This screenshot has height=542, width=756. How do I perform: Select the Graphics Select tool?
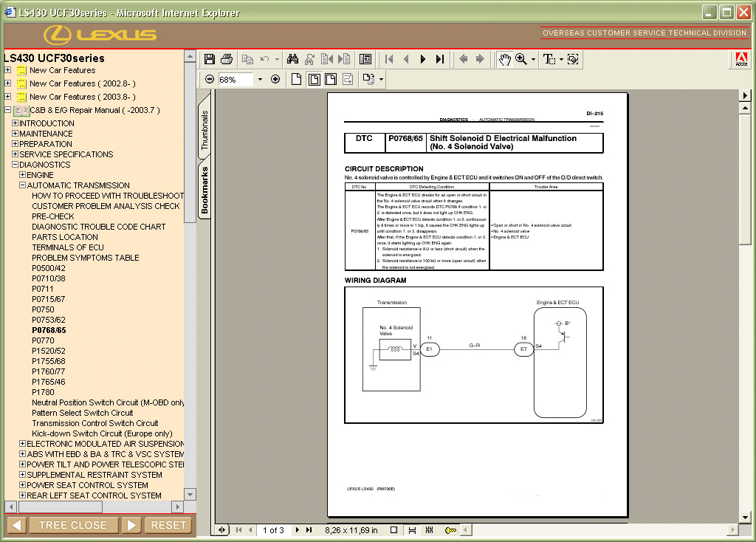(573, 59)
